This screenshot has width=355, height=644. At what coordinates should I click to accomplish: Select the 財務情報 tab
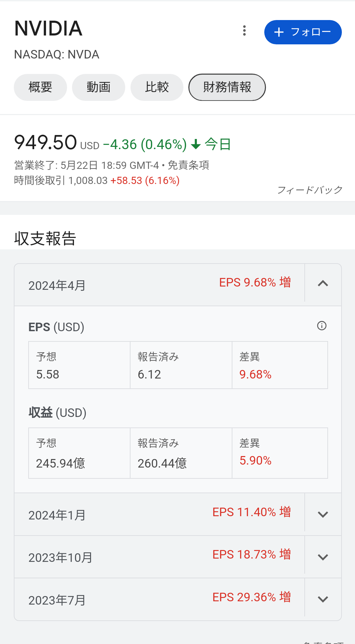[x=227, y=87]
